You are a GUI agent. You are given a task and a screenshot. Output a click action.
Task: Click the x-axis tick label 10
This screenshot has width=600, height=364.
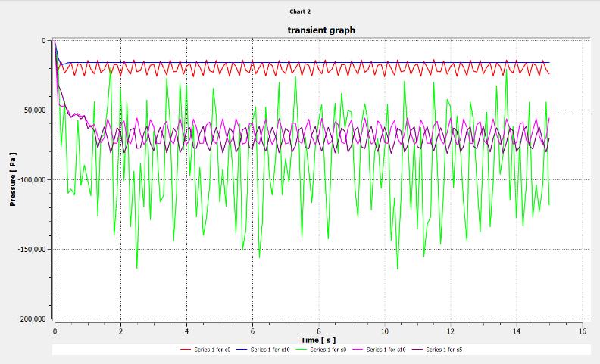pyautogui.click(x=385, y=331)
